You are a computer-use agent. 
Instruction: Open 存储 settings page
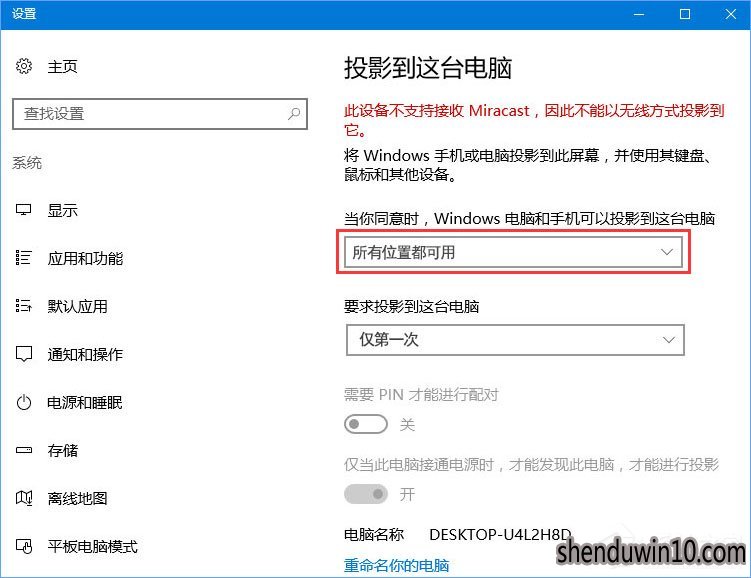point(62,450)
